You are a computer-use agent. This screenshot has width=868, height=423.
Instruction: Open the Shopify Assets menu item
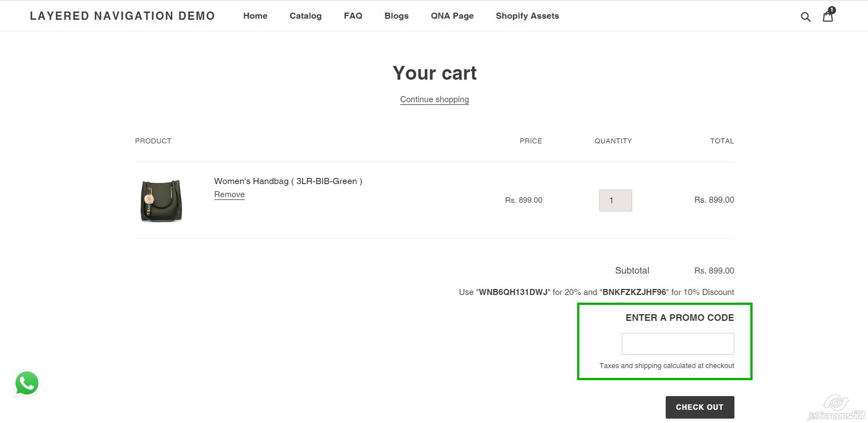pyautogui.click(x=527, y=16)
